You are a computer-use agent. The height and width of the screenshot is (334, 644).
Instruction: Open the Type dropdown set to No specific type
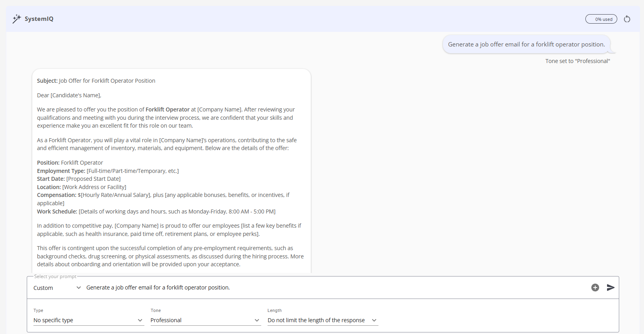click(x=89, y=320)
